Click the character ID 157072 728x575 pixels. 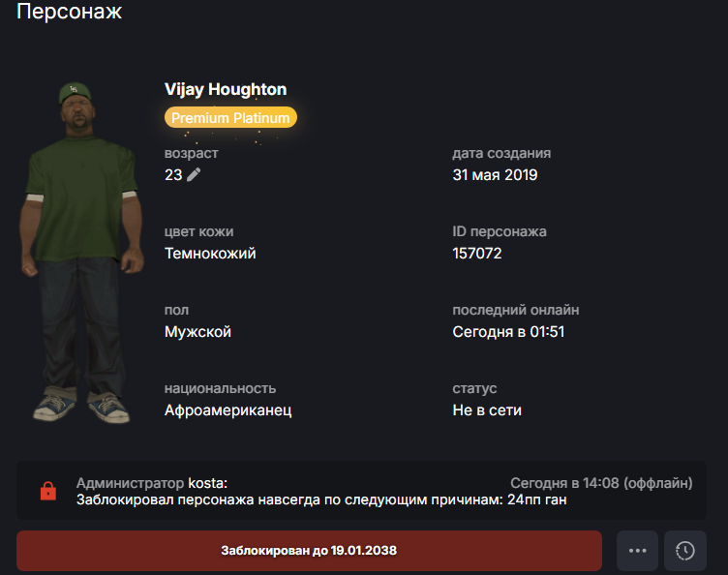pyautogui.click(x=477, y=254)
